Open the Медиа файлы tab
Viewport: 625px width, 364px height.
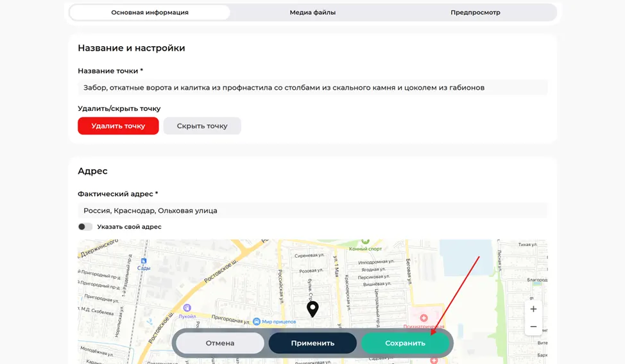pyautogui.click(x=312, y=12)
